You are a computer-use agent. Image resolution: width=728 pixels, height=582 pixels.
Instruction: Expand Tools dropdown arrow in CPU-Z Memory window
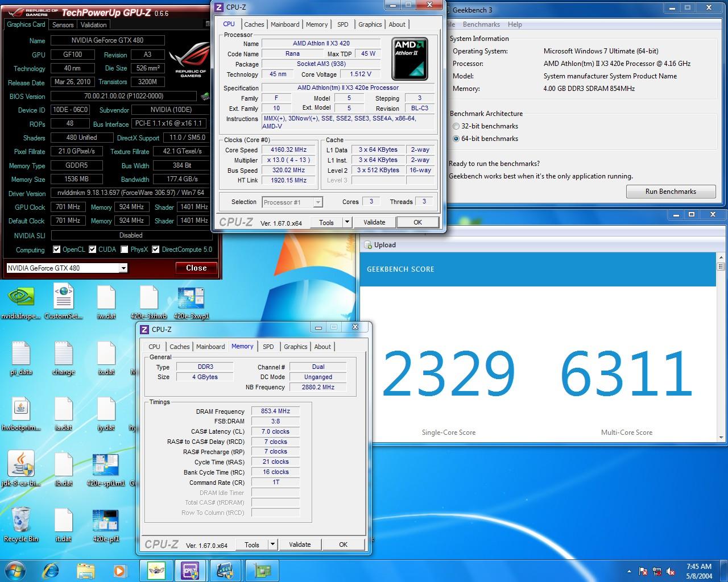272,544
